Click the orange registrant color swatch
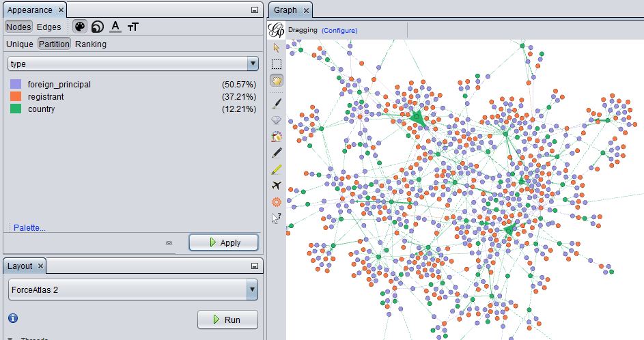The image size is (644, 340). pos(16,97)
